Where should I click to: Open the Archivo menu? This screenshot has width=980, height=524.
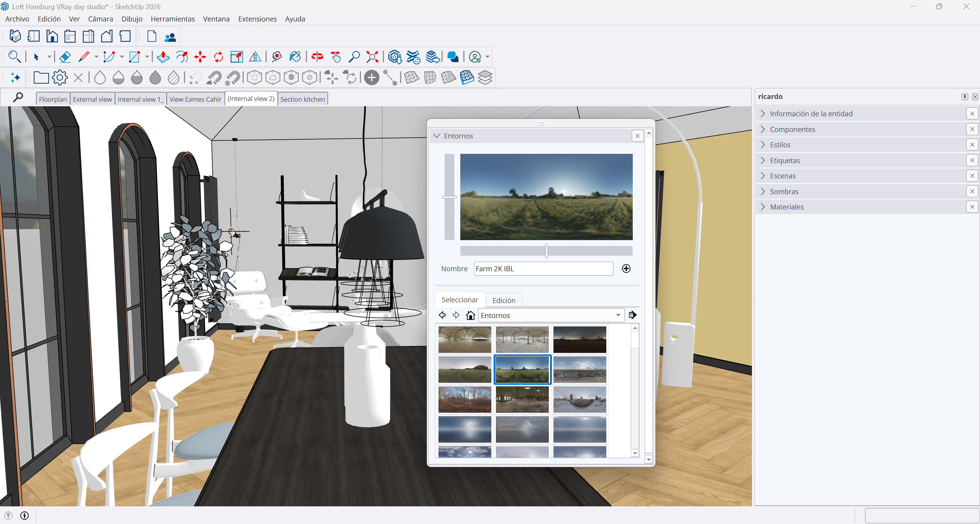tap(17, 19)
